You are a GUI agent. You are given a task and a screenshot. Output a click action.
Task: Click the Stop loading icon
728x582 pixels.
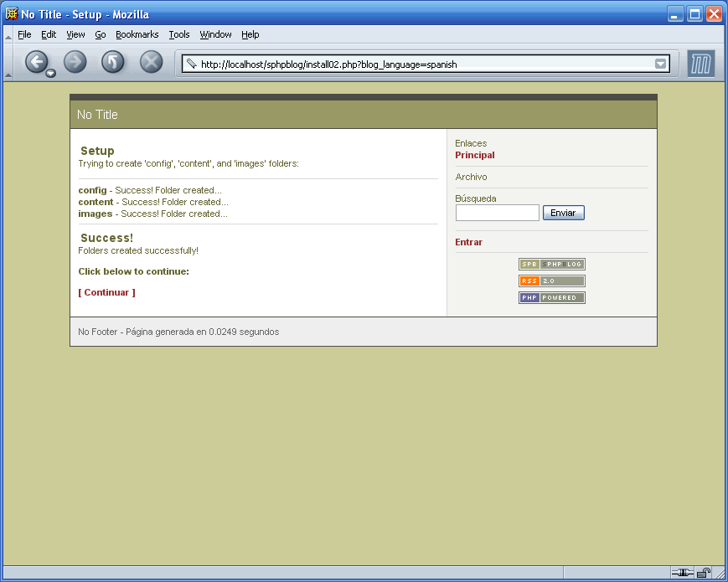149,62
